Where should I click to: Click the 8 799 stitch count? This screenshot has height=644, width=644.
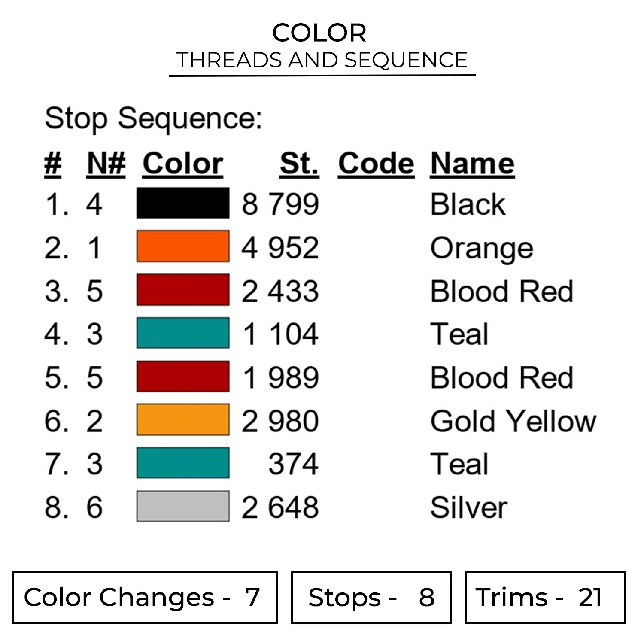coord(280,204)
